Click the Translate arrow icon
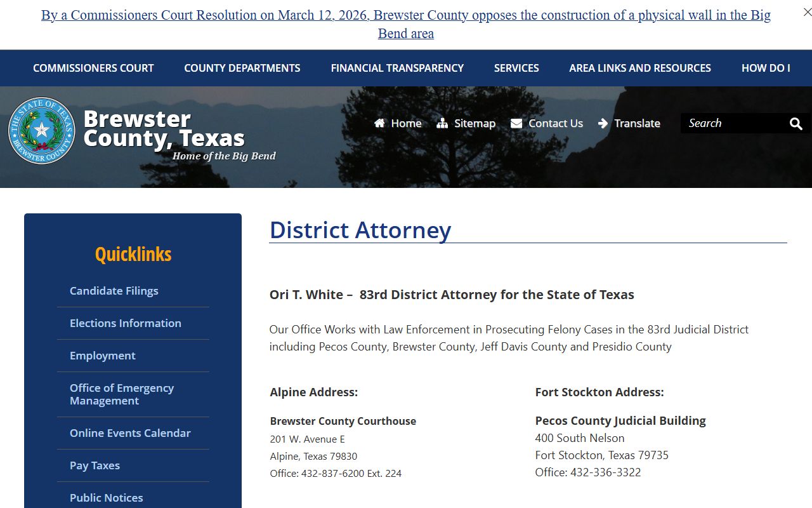The image size is (812, 508). pyautogui.click(x=603, y=123)
